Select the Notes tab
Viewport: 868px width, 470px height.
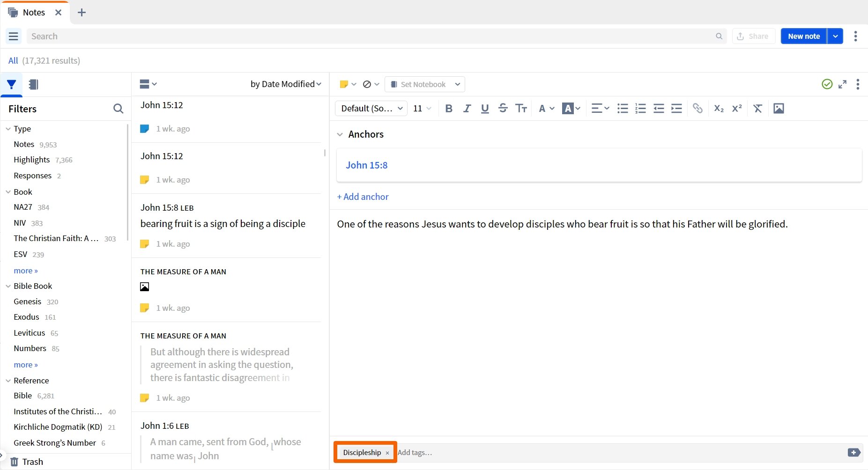coord(34,13)
